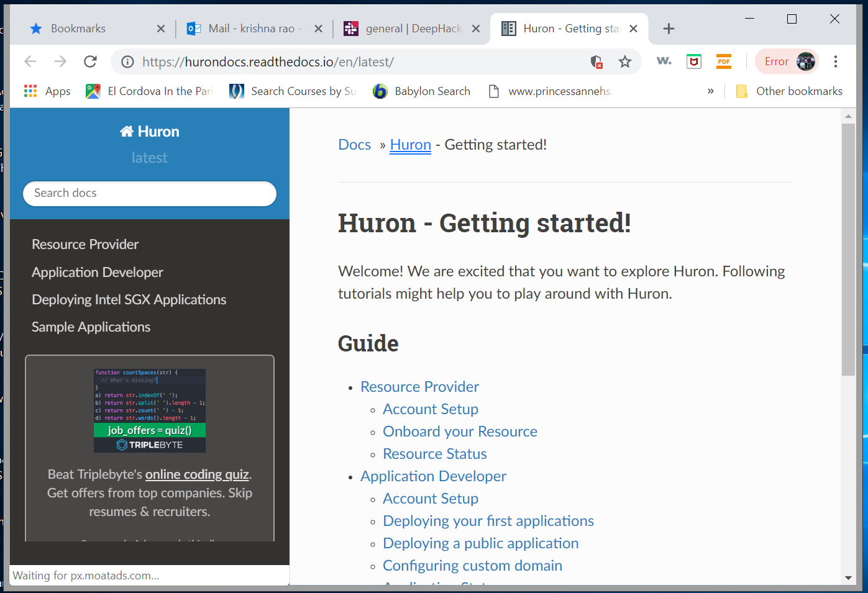Open Application Developer in sidebar
The image size is (868, 593).
point(98,273)
